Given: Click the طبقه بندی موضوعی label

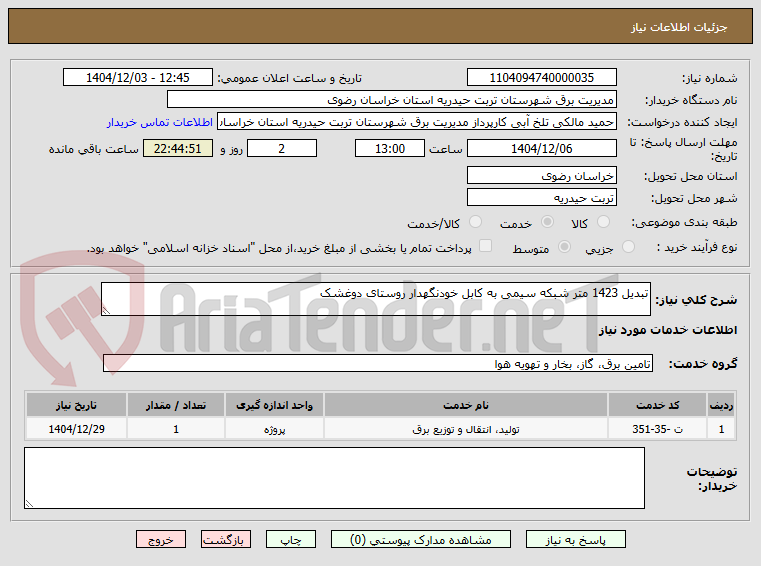Looking at the screenshot, I should [684, 222].
